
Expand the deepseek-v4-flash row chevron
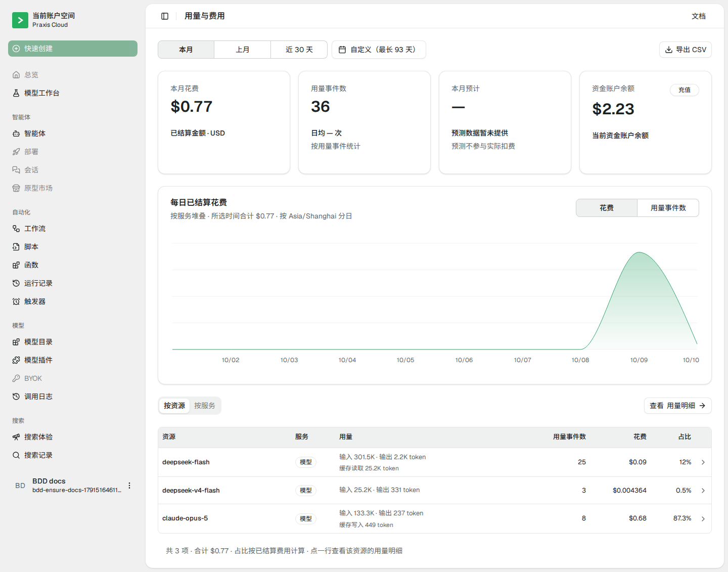[x=703, y=491]
